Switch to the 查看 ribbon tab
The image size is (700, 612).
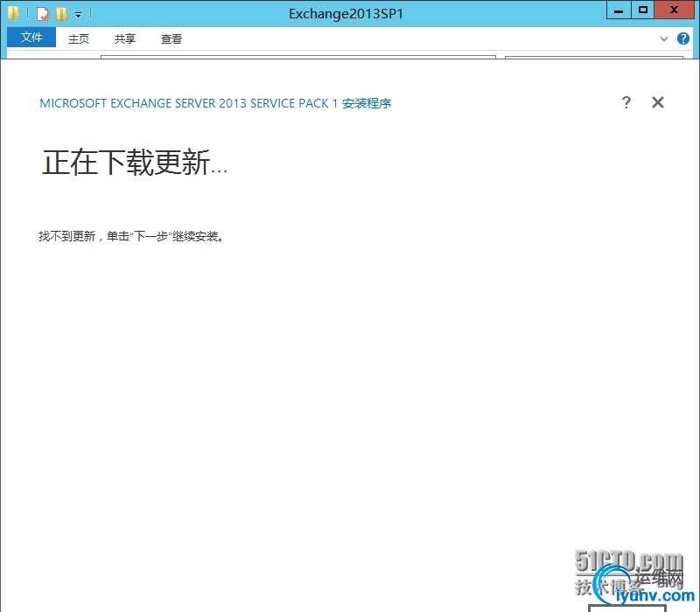point(171,38)
